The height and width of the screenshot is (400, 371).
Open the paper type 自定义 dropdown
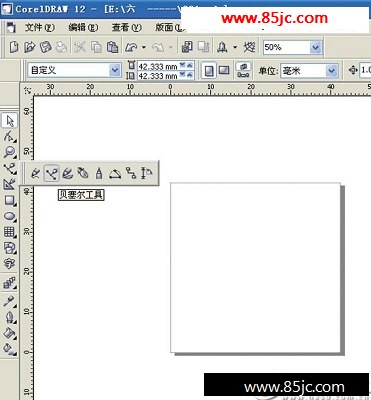click(115, 70)
